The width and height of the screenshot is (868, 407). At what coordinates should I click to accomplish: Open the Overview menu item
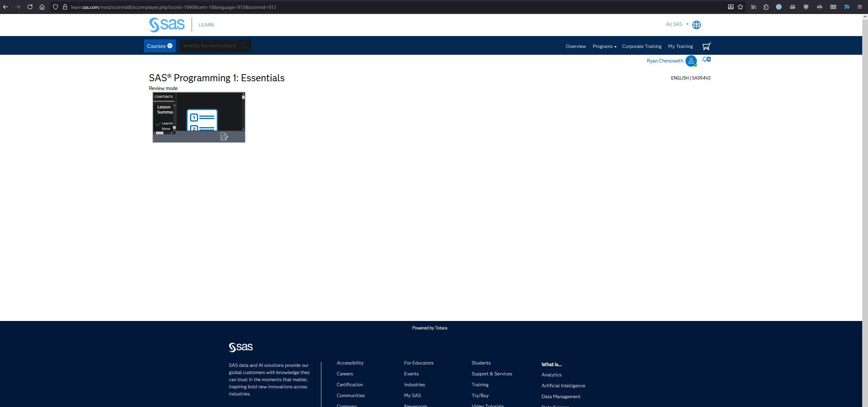(x=576, y=46)
